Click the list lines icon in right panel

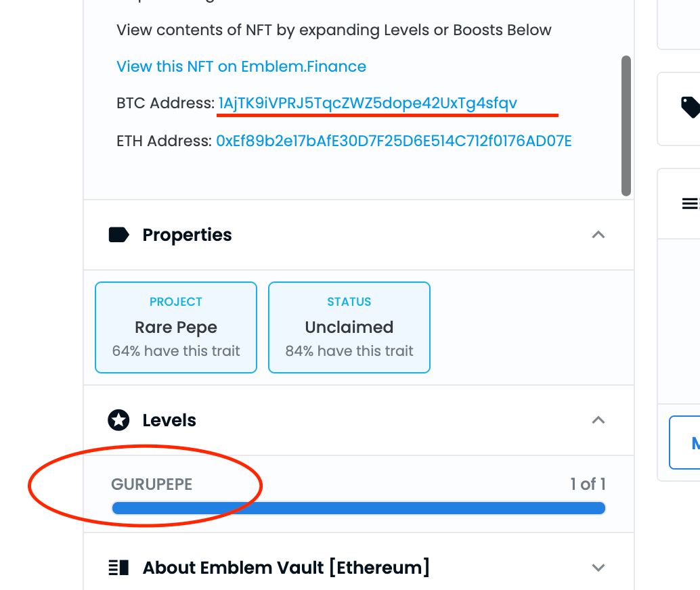pyautogui.click(x=690, y=204)
